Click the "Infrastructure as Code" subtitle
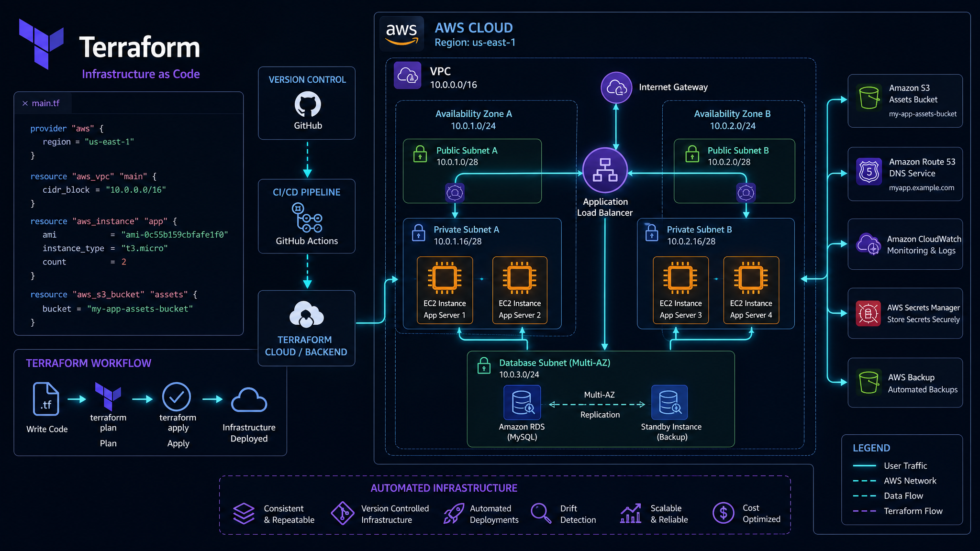 tap(141, 74)
